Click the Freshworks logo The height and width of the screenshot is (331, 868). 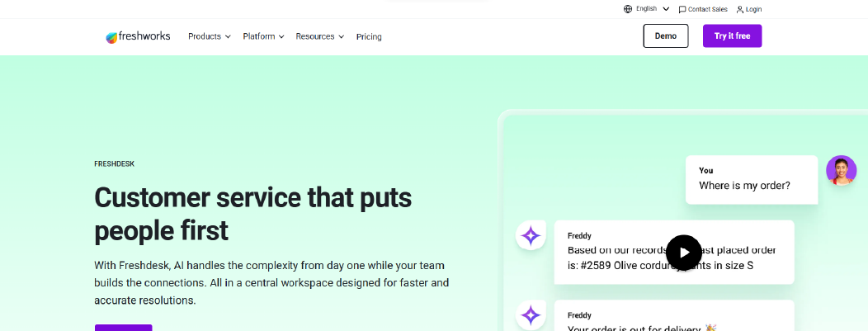138,36
